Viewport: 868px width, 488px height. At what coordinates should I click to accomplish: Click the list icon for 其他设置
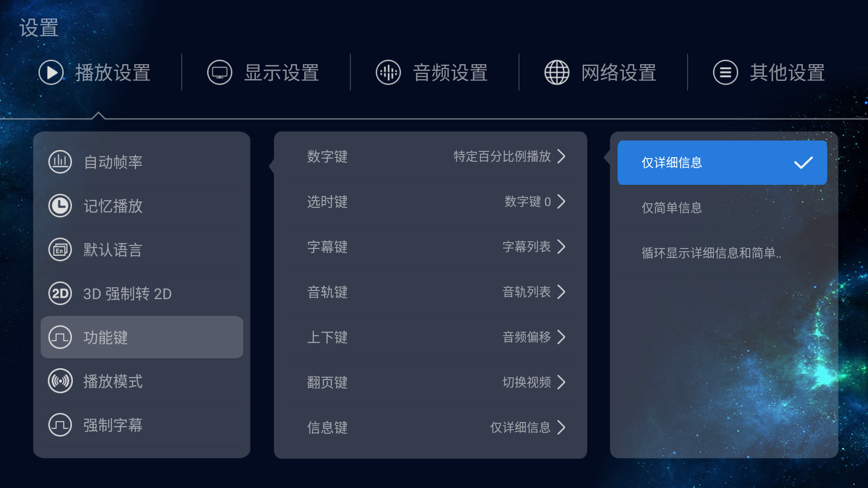[726, 72]
